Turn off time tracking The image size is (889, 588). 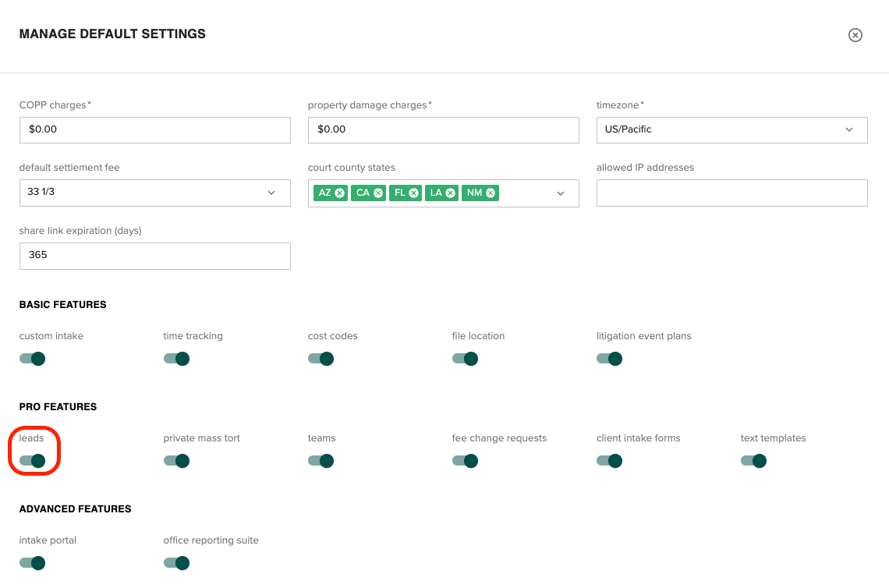176,359
